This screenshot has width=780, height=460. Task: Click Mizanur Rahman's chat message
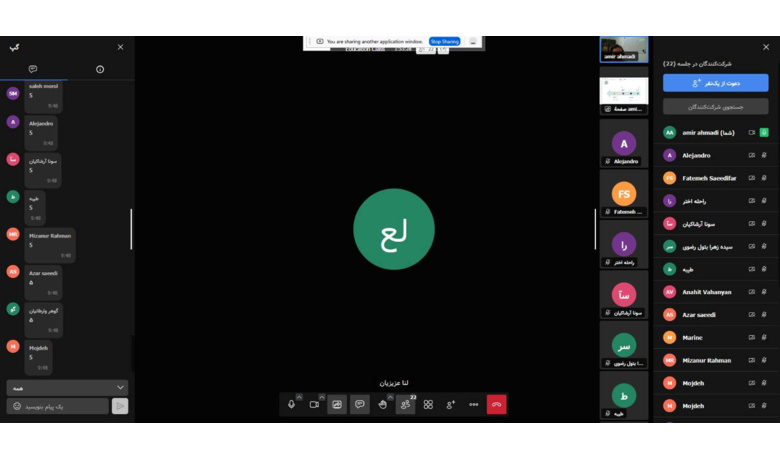point(50,245)
